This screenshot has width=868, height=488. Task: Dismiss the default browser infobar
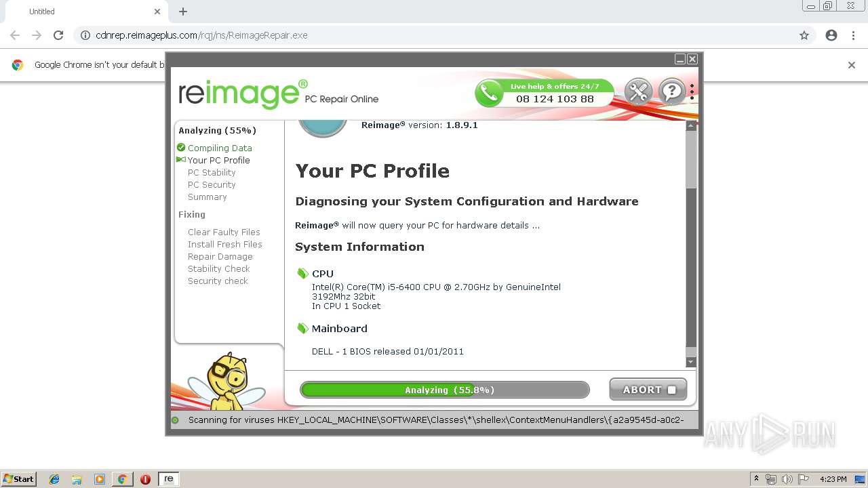coord(852,65)
